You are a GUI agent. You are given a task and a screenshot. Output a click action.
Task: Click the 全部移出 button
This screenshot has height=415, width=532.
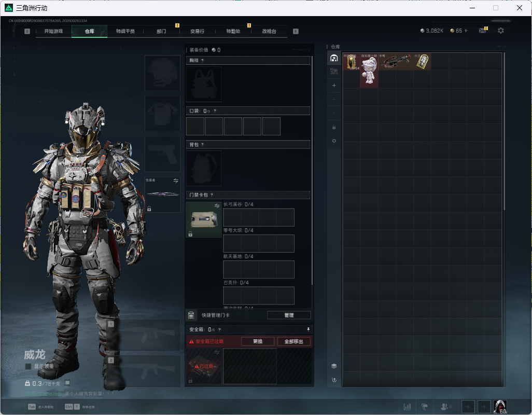point(294,341)
